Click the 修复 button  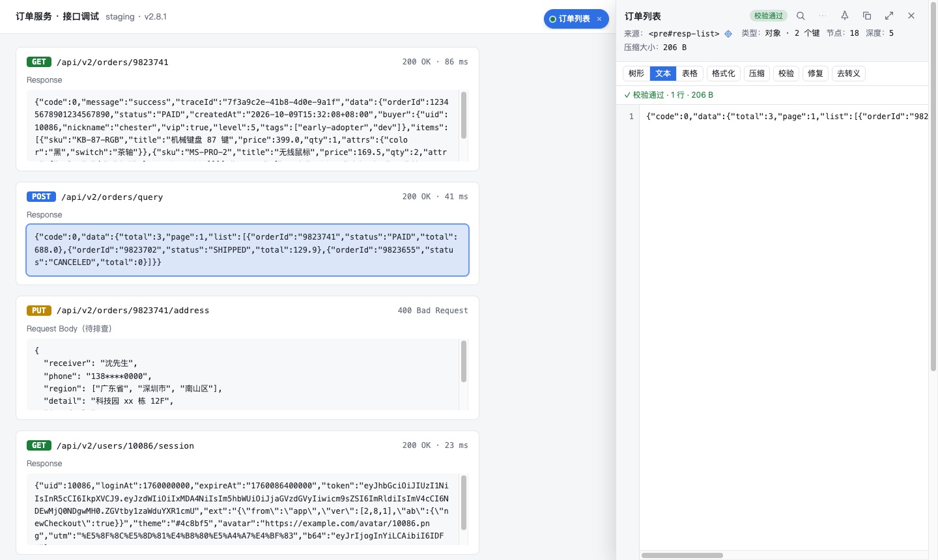(816, 74)
